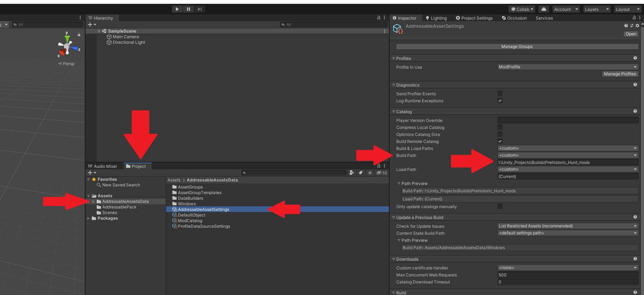This screenshot has width=644, height=295.
Task: Open the Collab dropdown
Action: (x=522, y=9)
